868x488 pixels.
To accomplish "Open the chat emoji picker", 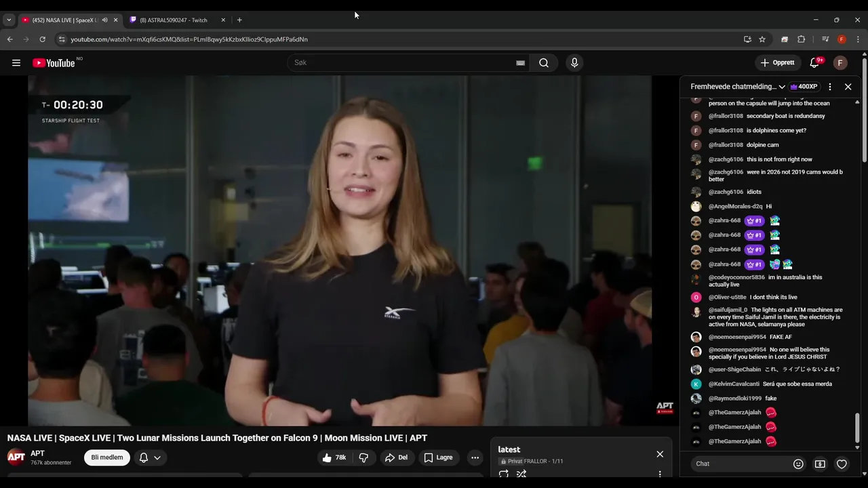I will click(798, 464).
